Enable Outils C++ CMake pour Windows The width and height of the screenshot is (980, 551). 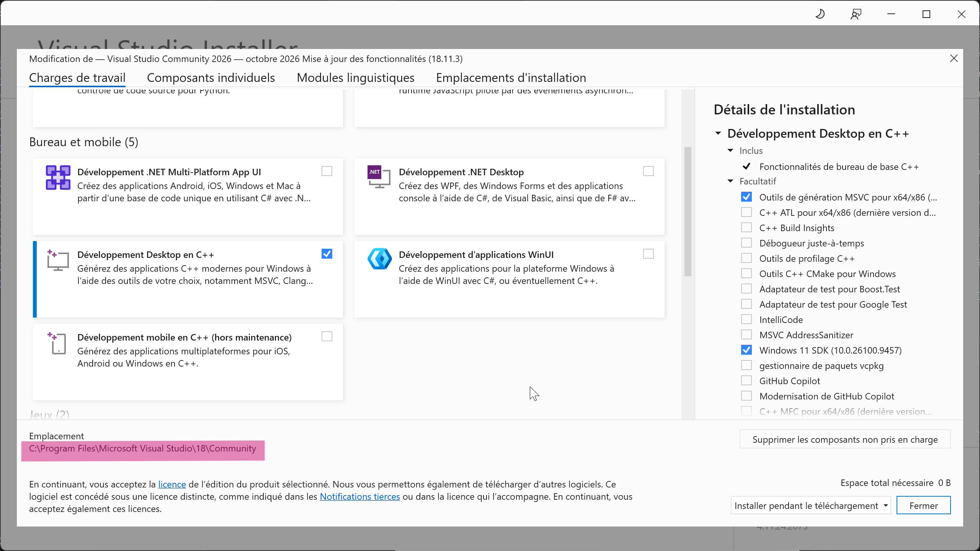746,274
